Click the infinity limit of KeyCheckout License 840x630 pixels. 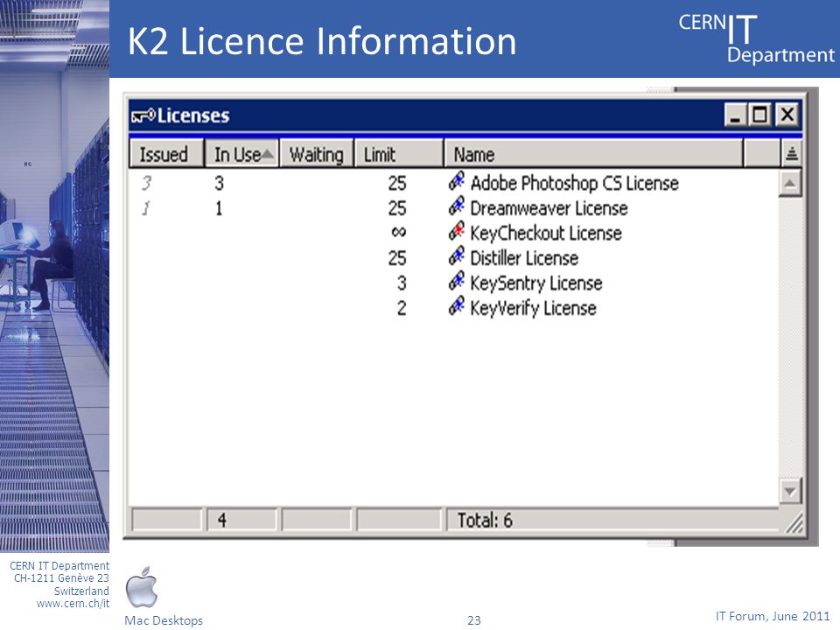[399, 232]
